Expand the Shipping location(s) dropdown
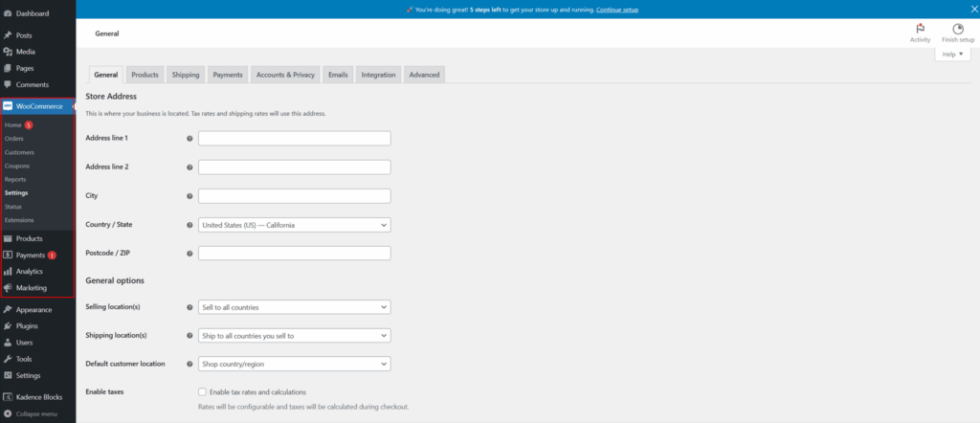The height and width of the screenshot is (423, 980). pos(294,336)
